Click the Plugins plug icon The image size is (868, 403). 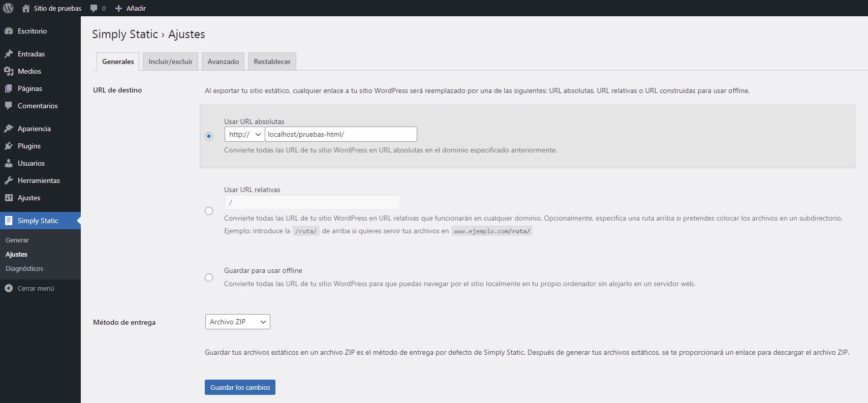pos(9,146)
